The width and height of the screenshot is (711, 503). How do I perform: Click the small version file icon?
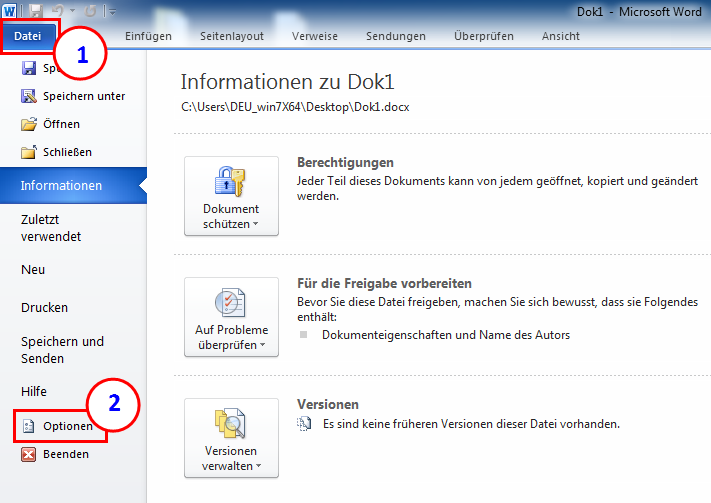click(304, 423)
